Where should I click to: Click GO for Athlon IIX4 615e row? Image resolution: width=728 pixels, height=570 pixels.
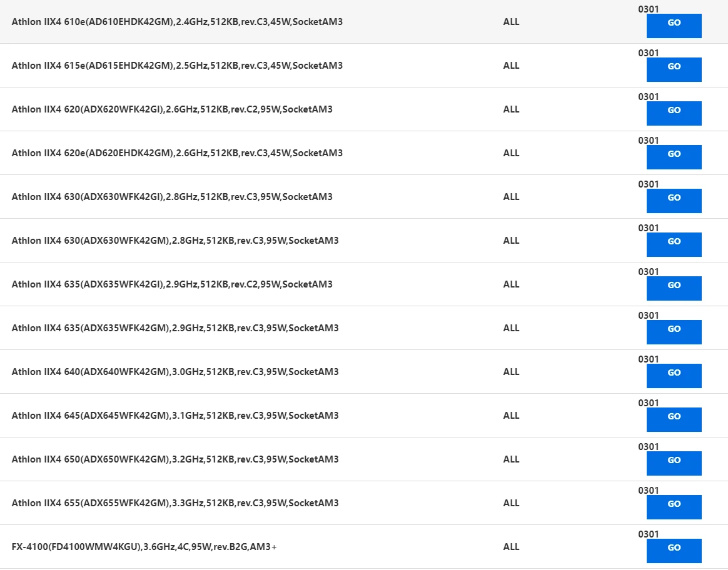(674, 69)
